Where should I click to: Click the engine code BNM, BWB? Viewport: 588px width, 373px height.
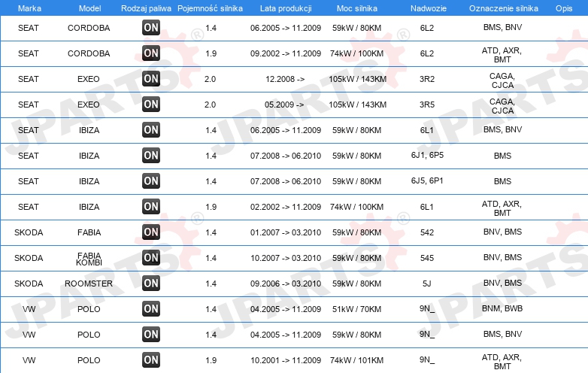[502, 308]
